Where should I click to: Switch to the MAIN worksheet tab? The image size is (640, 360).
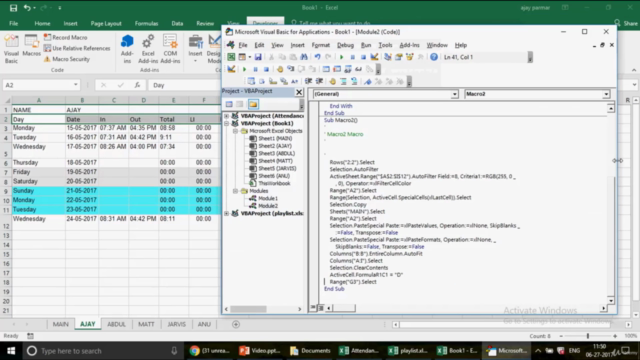[60, 324]
